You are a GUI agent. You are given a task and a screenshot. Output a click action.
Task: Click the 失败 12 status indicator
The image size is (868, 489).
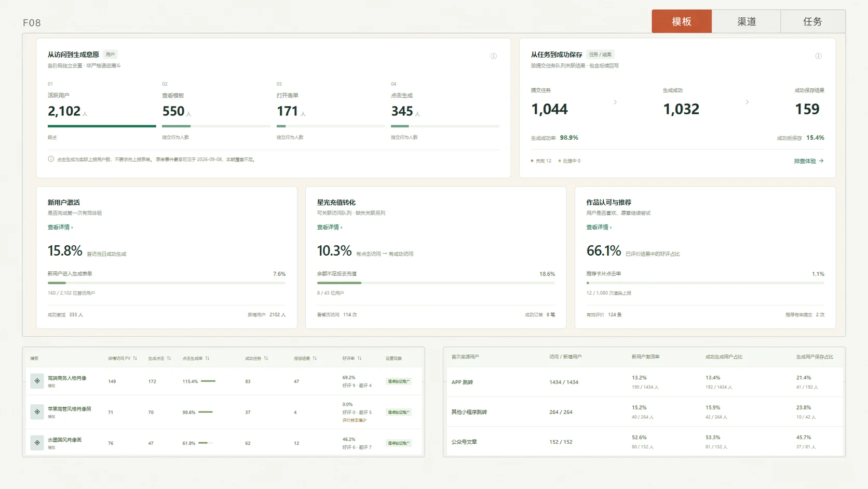coord(541,161)
